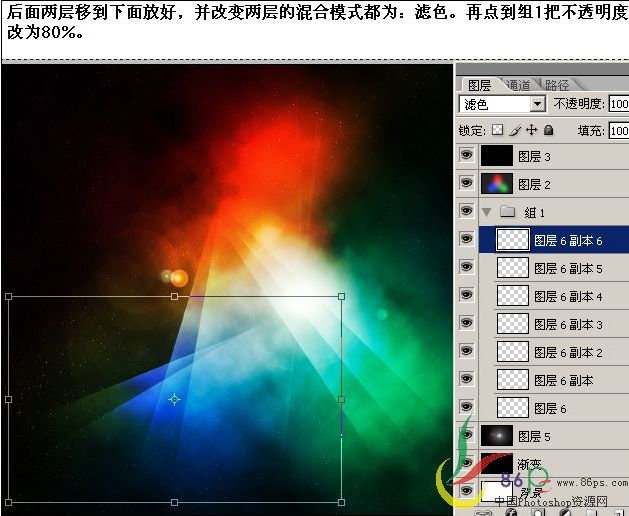Toggle visibility of 图层 6 副本 3
The image size is (629, 516).
[x=466, y=323]
